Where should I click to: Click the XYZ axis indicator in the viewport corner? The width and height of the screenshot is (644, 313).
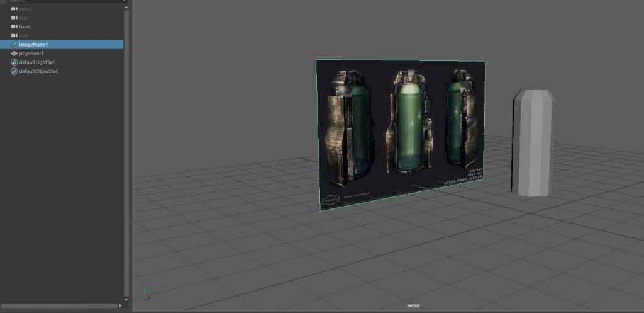tap(146, 295)
